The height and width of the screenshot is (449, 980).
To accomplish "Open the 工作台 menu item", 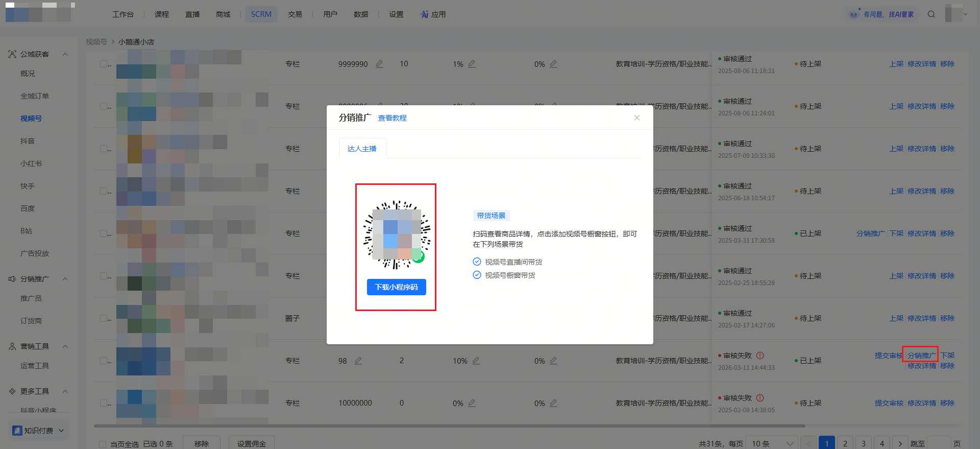I will point(123,14).
